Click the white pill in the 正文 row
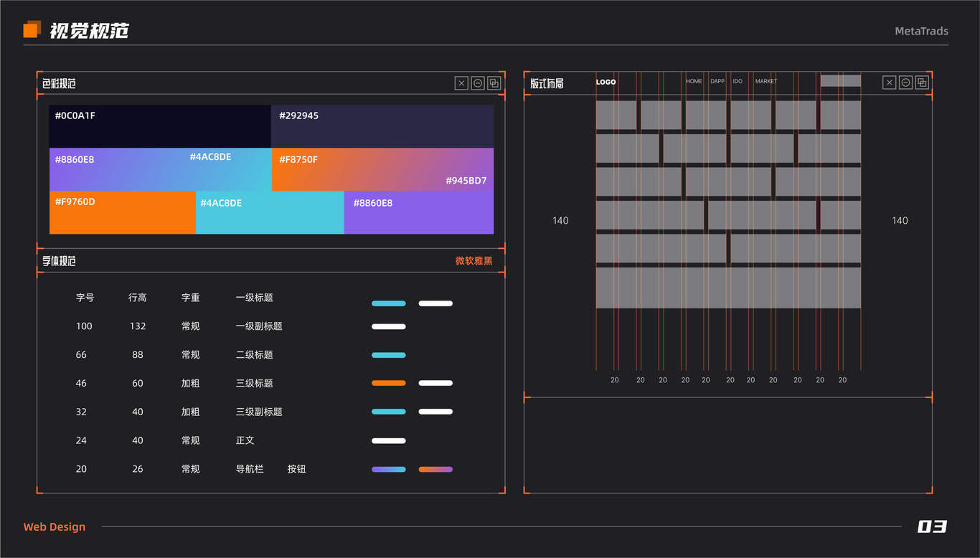 [x=389, y=441]
